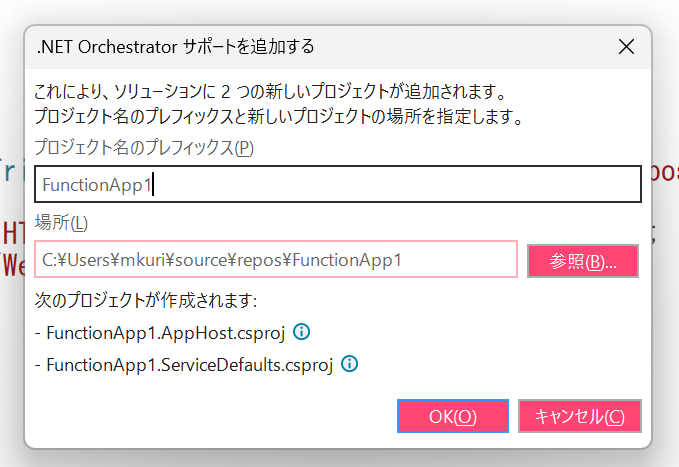The height and width of the screenshot is (467, 679).
Task: Click the 場所 location path field
Action: click(x=276, y=259)
